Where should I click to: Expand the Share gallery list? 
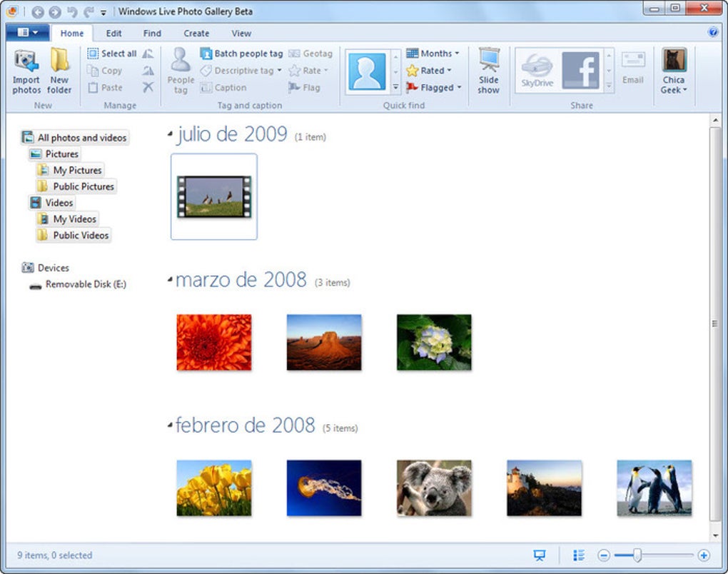609,86
